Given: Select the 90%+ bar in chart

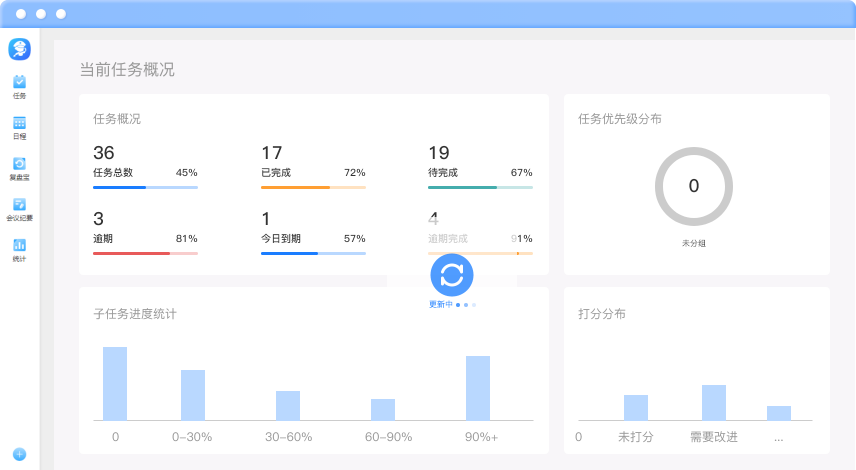Looking at the screenshot, I should (x=478, y=388).
